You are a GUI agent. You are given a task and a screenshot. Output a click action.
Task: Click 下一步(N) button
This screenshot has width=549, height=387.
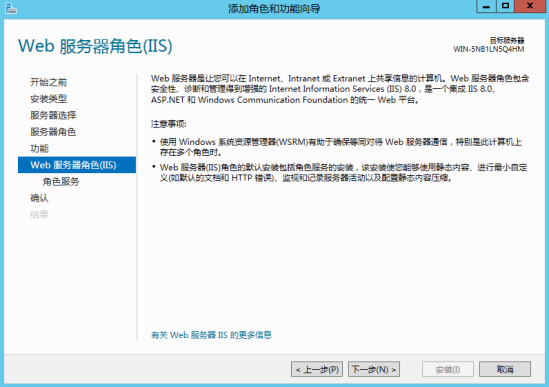pyautogui.click(x=374, y=369)
